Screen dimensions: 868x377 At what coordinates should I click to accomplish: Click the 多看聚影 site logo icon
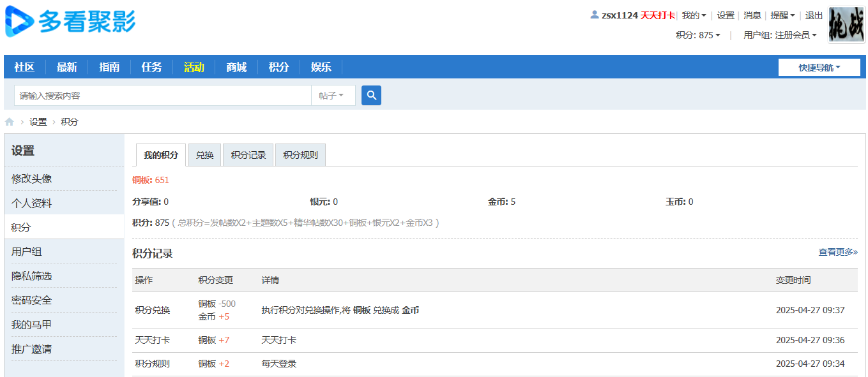tap(20, 20)
